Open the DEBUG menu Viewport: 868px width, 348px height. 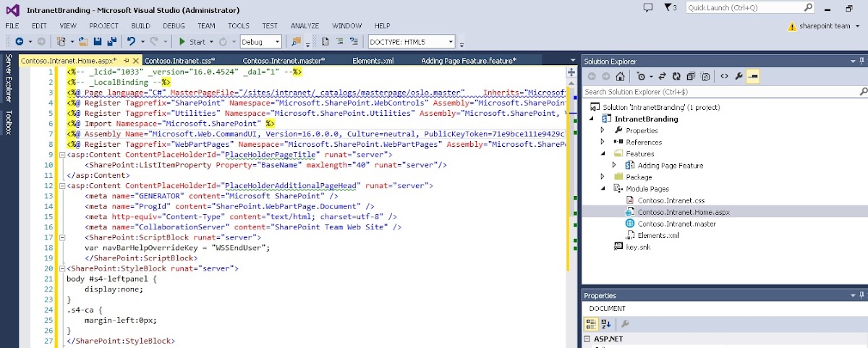(174, 26)
